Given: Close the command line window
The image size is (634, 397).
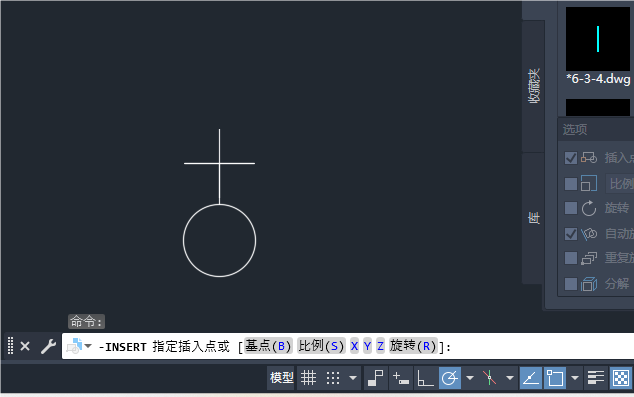Looking at the screenshot, I should point(25,346).
